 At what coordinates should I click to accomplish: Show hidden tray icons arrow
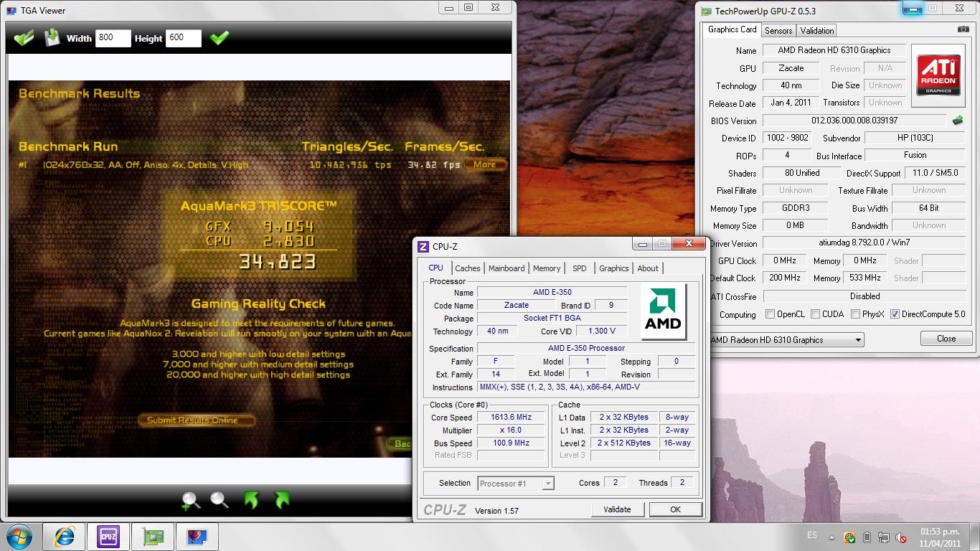(832, 537)
